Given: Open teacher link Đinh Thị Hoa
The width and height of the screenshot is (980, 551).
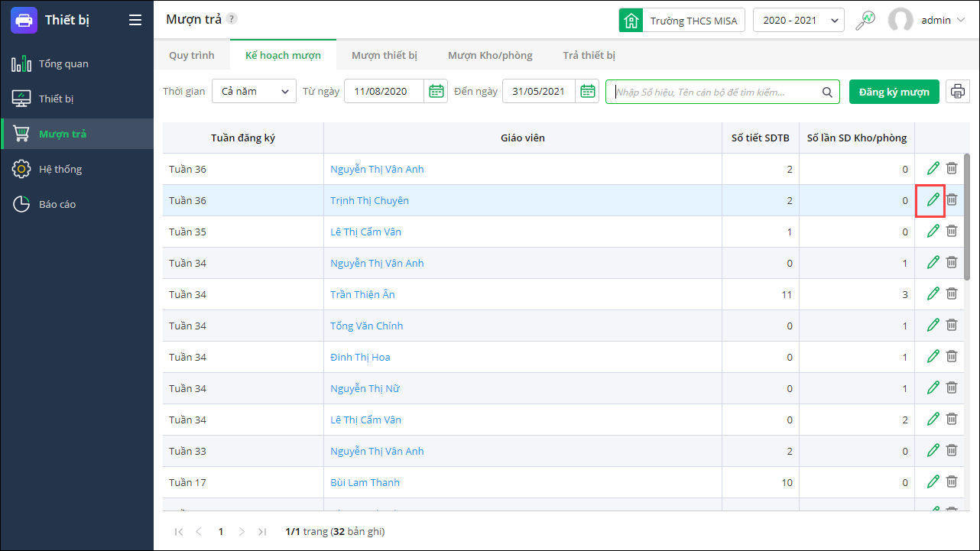Looking at the screenshot, I should 360,357.
